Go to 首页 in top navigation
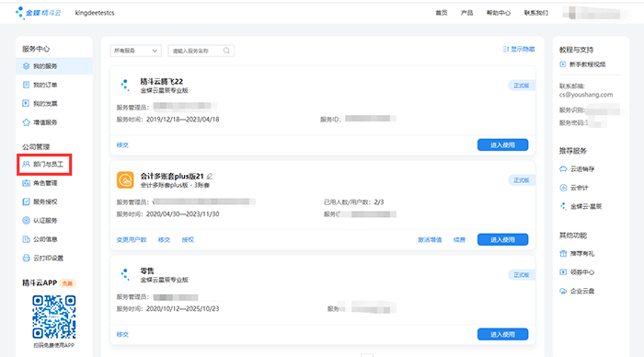644x357 pixels. pos(442,13)
